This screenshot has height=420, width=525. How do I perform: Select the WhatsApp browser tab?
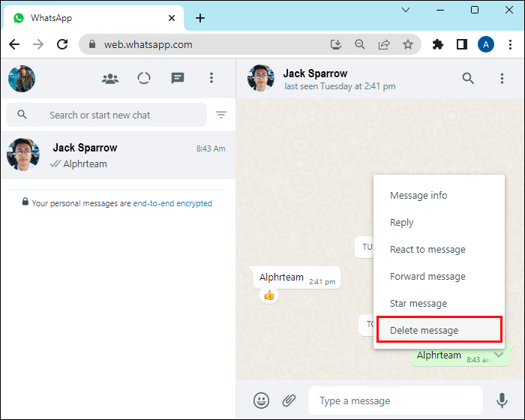94,18
